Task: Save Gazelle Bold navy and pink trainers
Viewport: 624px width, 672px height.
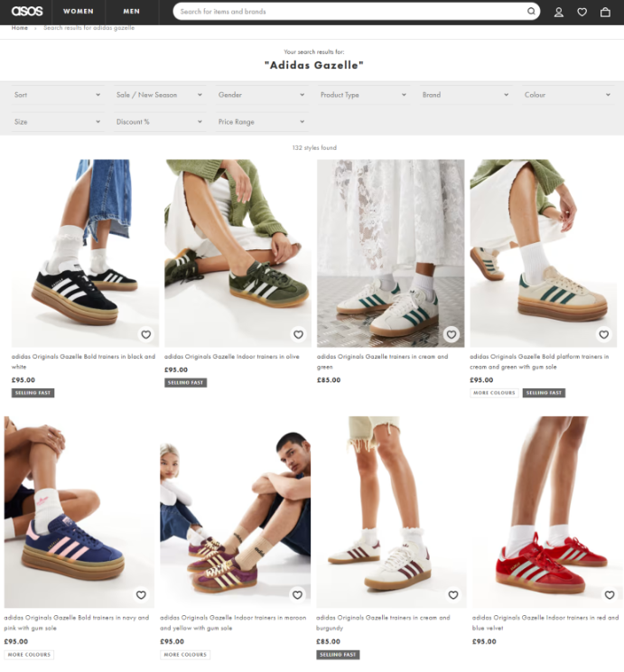Action: tap(141, 595)
